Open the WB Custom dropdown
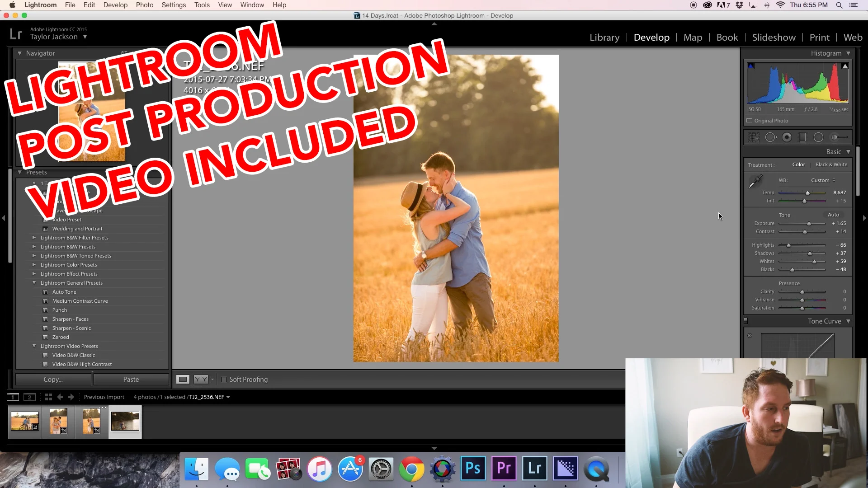Image resolution: width=868 pixels, height=488 pixels. point(823,180)
